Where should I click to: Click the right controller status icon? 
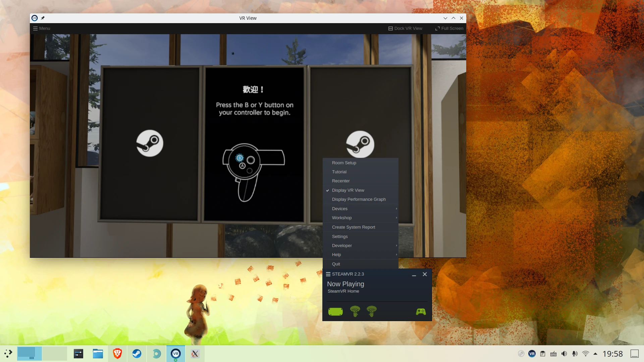tap(371, 311)
